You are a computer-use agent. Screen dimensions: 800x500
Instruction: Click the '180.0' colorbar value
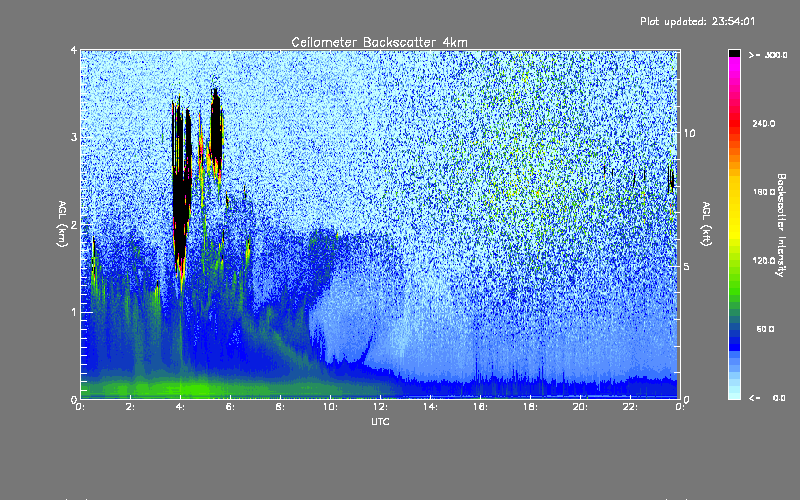[x=764, y=192]
